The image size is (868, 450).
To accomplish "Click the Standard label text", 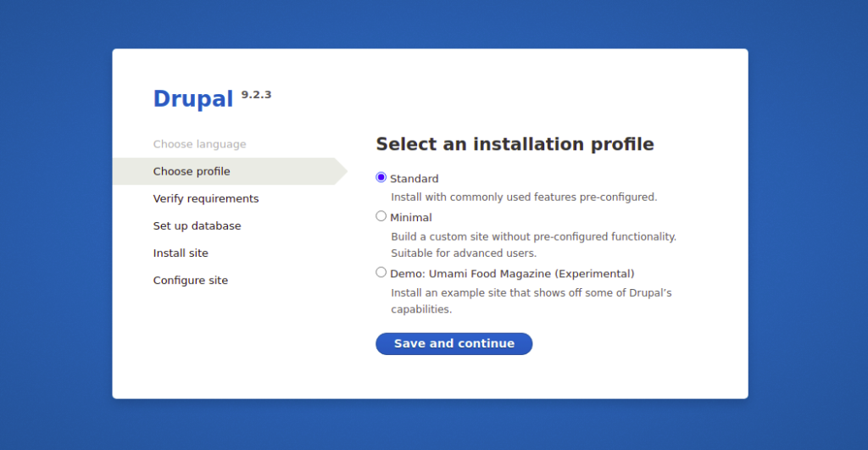I will coord(414,179).
